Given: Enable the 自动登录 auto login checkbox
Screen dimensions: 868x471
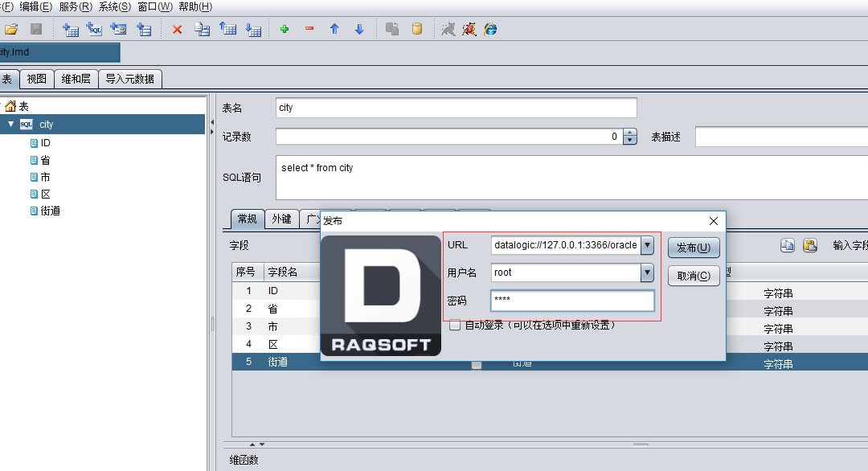Looking at the screenshot, I should click(455, 325).
